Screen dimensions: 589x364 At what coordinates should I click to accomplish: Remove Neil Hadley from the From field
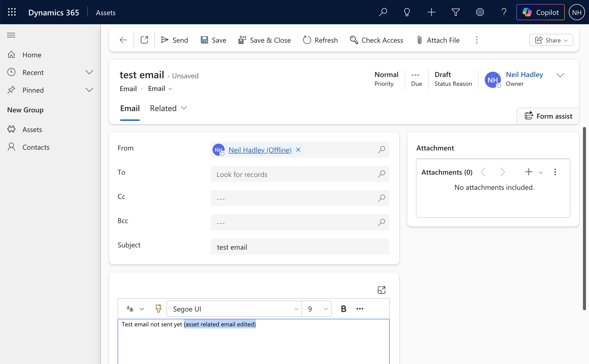pyautogui.click(x=298, y=150)
